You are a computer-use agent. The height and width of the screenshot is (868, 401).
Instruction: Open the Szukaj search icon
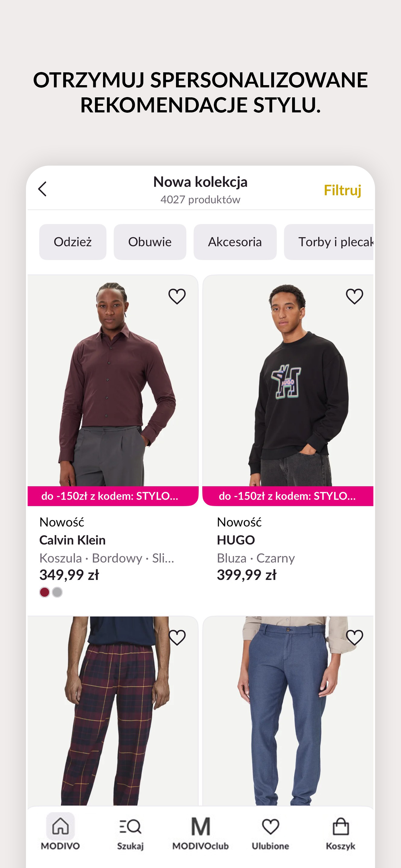130,826
